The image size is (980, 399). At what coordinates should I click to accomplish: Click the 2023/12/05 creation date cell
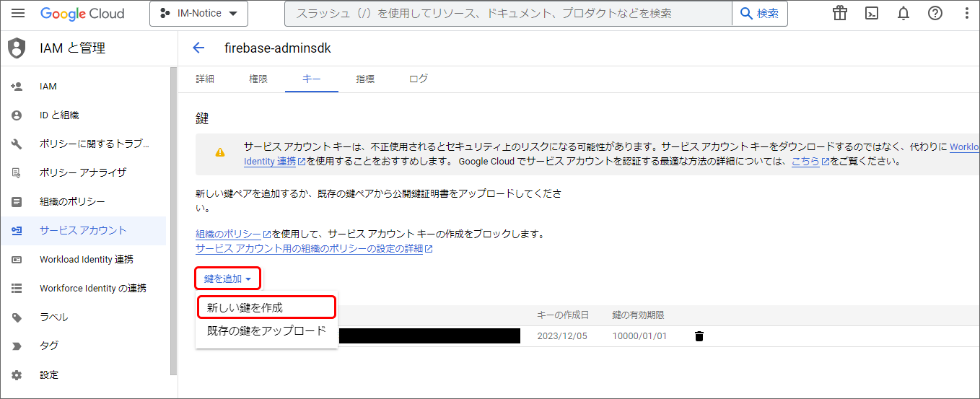pyautogui.click(x=563, y=336)
